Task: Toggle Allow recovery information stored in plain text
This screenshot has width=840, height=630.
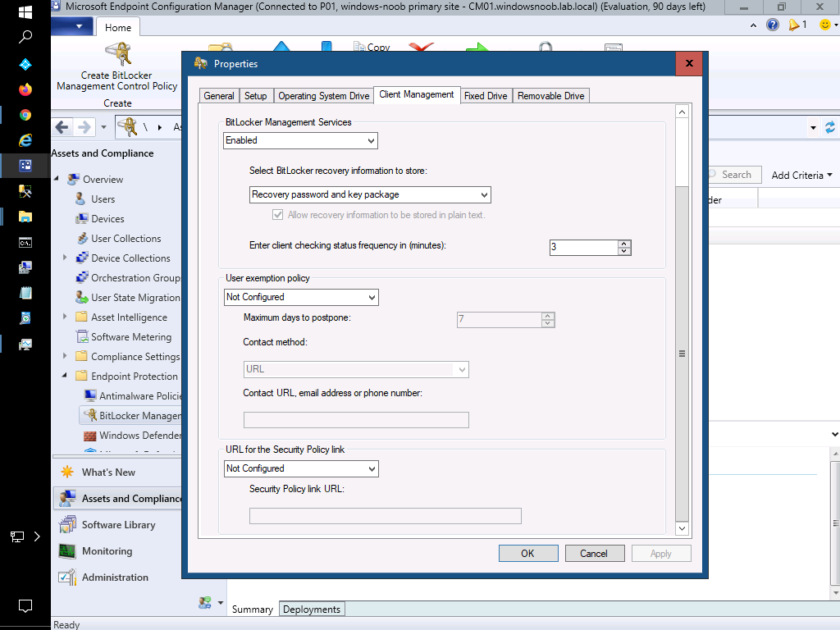Action: (277, 215)
